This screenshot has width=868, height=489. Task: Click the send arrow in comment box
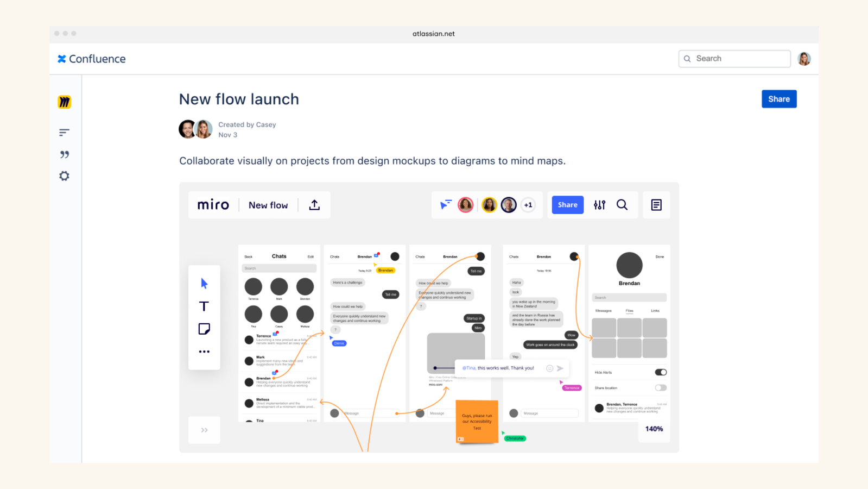coord(560,368)
